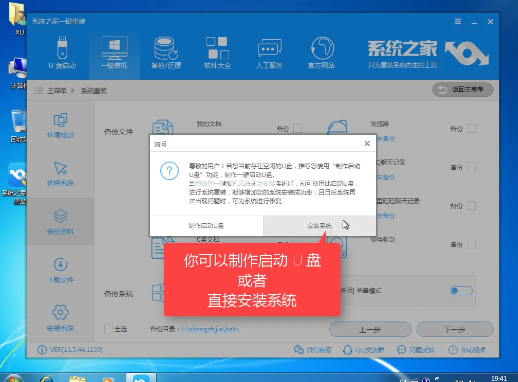Toggle the mode switch beside 备份系统
This screenshot has height=382, width=518.
(x=461, y=291)
